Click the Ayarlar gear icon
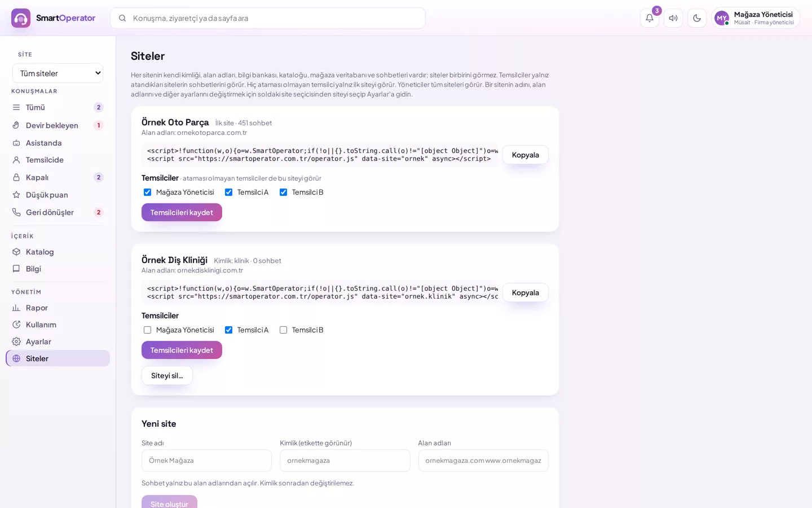The width and height of the screenshot is (812, 508). click(x=16, y=341)
